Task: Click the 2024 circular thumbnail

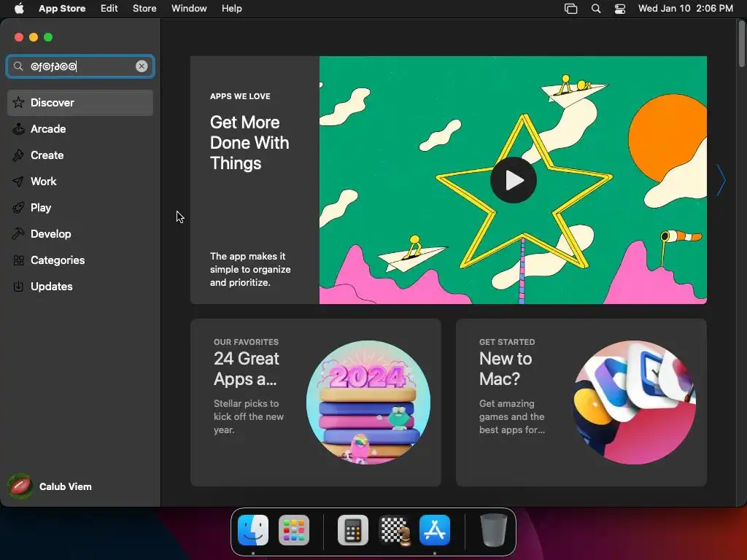Action: pos(368,402)
